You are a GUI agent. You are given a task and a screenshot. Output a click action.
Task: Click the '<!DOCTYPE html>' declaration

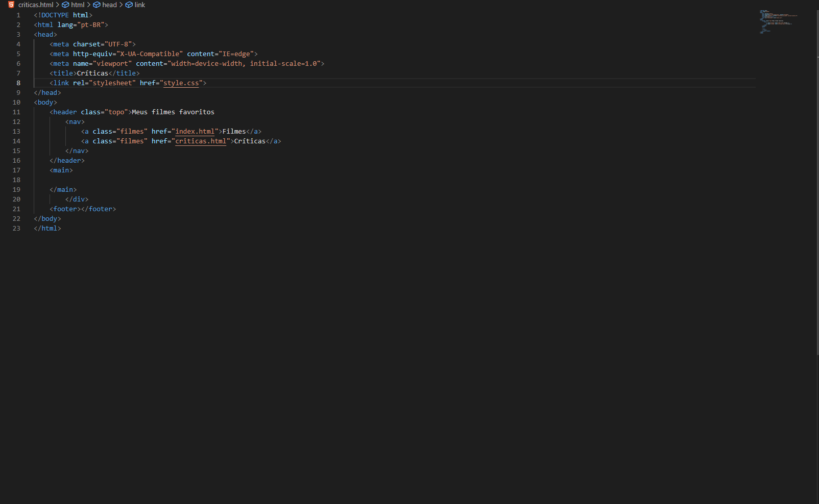click(63, 15)
